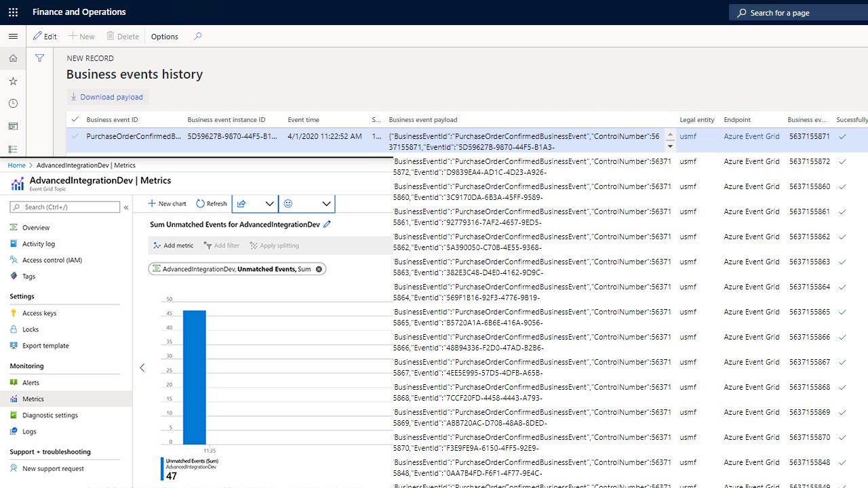
Task: Open Azure Event Grid link for 5637155860
Action: (x=751, y=186)
